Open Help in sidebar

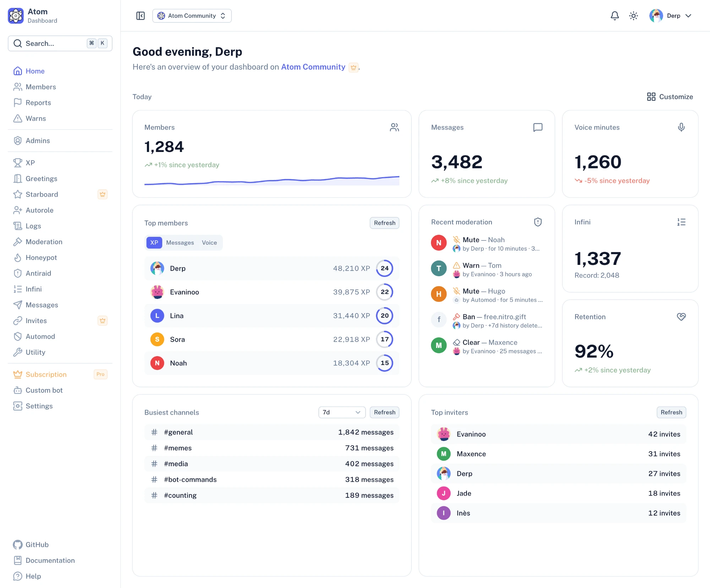click(x=60, y=576)
